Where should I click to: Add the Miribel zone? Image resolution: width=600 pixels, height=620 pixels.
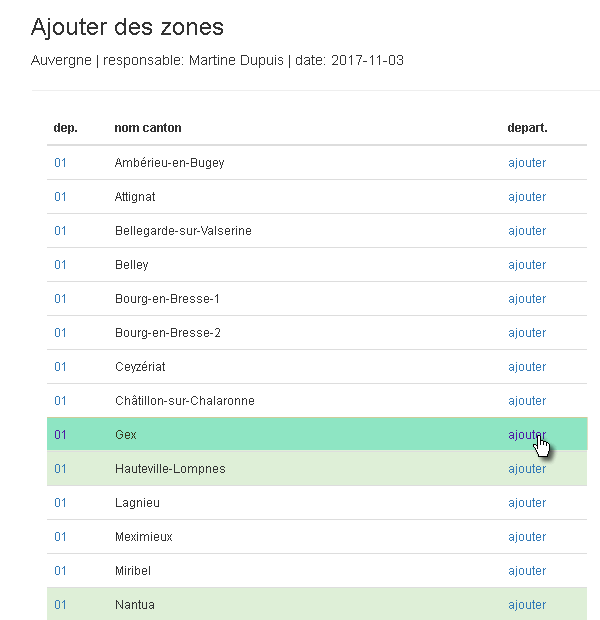point(527,571)
